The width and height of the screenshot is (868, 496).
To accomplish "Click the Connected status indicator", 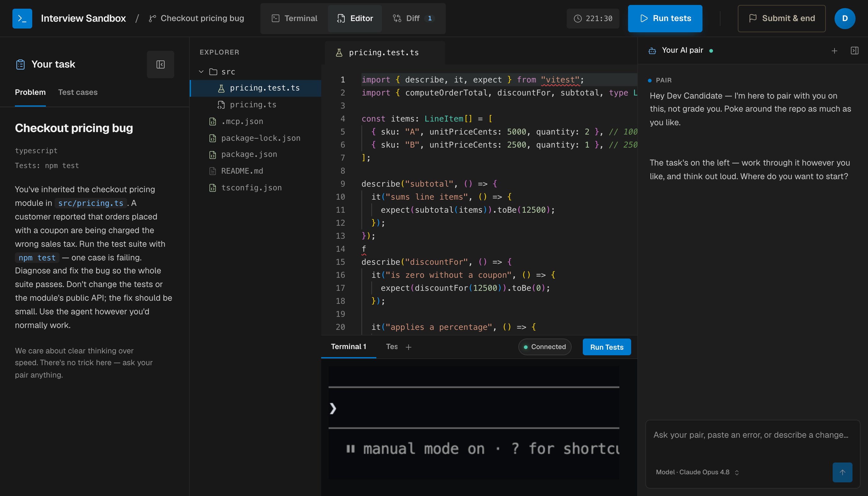I will click(x=545, y=347).
